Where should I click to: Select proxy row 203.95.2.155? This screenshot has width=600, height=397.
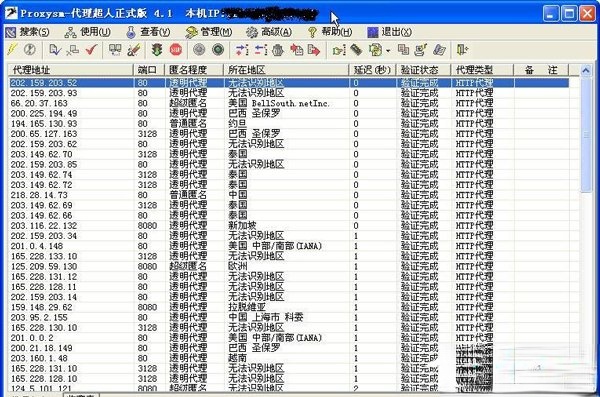tap(289, 317)
